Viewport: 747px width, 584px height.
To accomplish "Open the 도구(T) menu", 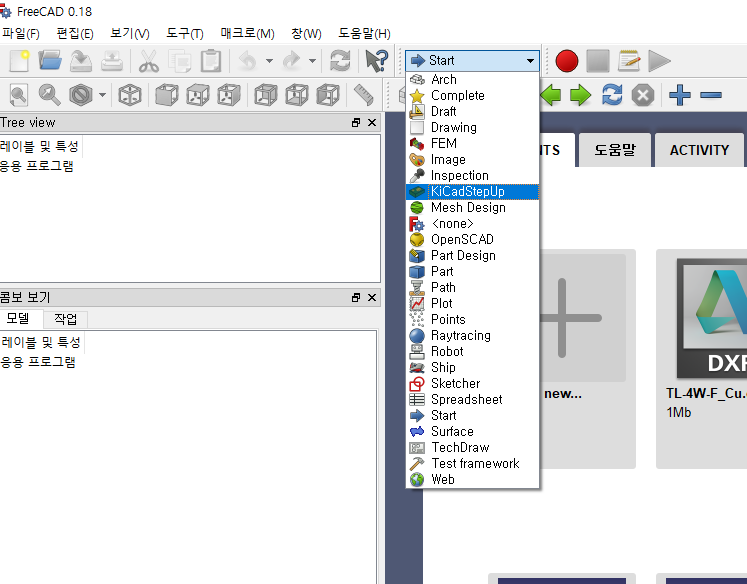I will click(184, 33).
